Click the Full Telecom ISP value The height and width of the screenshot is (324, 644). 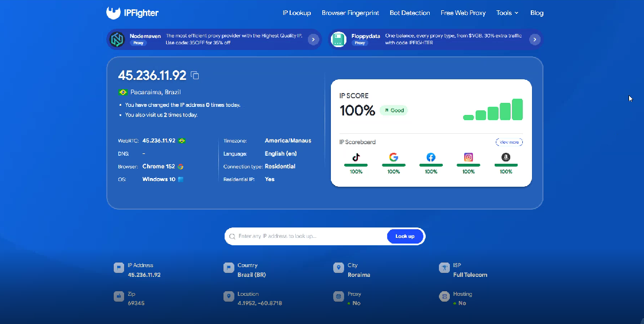point(471,275)
